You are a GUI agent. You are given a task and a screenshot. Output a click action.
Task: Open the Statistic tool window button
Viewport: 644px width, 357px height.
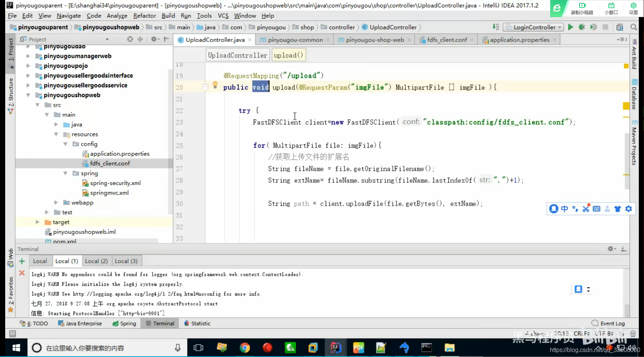click(x=197, y=323)
